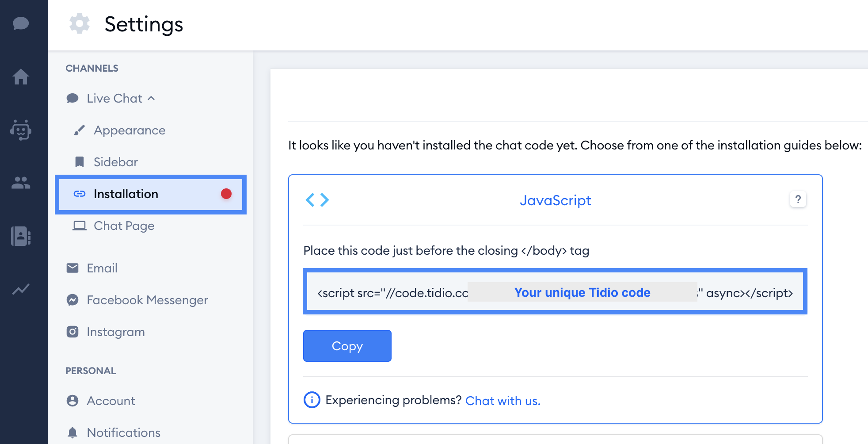Click the JavaScript code brackets icon
The image size is (868, 444).
[317, 200]
